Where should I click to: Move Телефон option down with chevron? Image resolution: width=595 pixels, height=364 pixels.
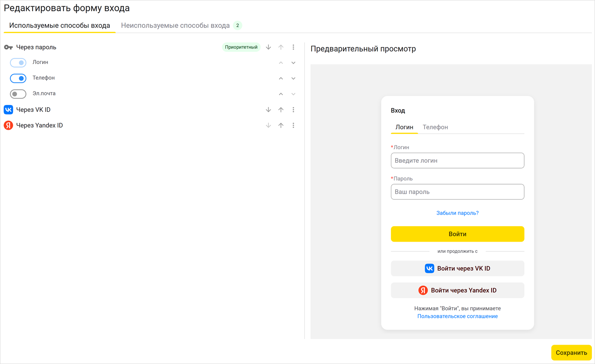click(x=293, y=78)
